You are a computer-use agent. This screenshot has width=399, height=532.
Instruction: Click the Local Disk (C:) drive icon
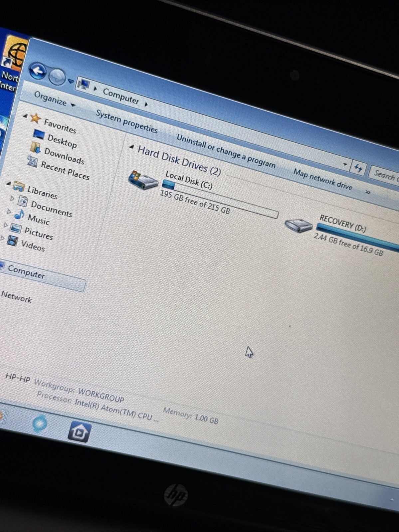[143, 181]
